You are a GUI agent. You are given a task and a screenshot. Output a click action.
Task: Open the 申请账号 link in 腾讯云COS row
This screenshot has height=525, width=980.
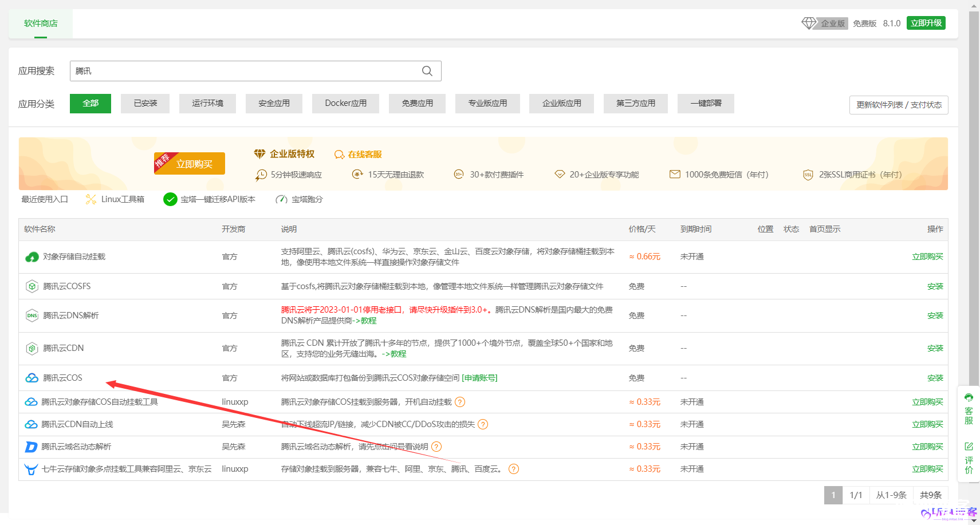pos(479,378)
